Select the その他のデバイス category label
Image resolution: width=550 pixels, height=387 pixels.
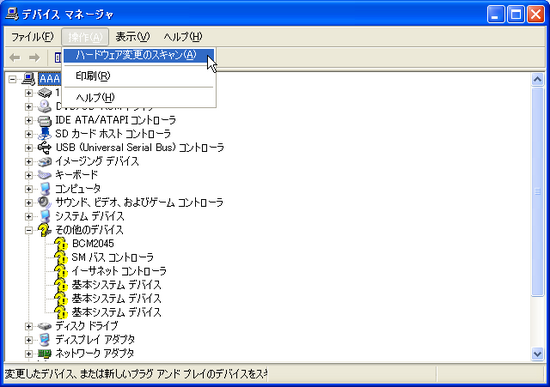click(x=89, y=230)
